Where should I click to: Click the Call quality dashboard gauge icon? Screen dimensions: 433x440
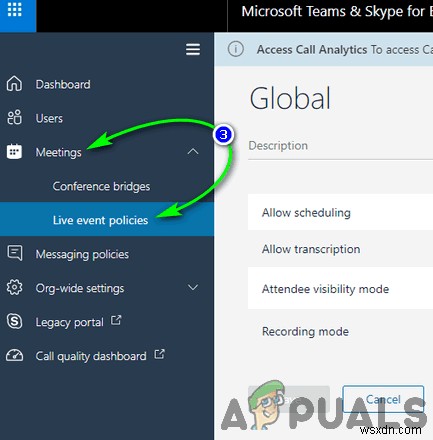14,355
